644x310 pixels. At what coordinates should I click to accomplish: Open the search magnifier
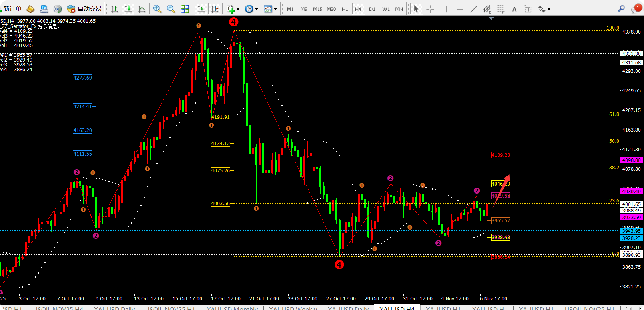coord(621,8)
